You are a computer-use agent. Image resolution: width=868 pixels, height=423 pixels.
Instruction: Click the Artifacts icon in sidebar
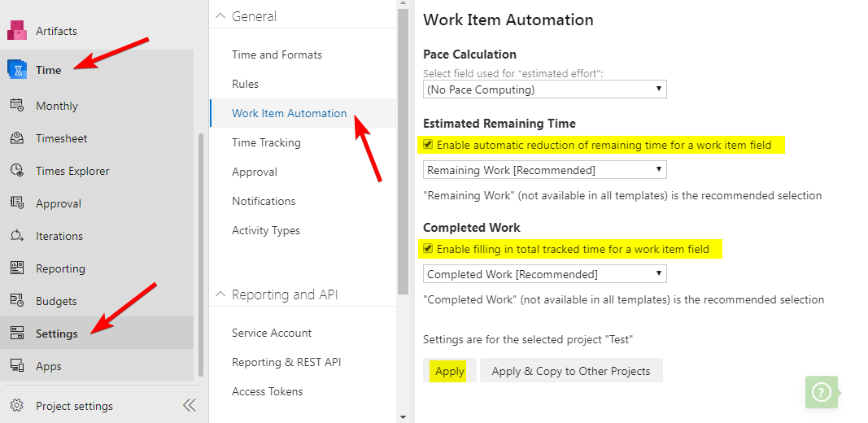tap(17, 31)
